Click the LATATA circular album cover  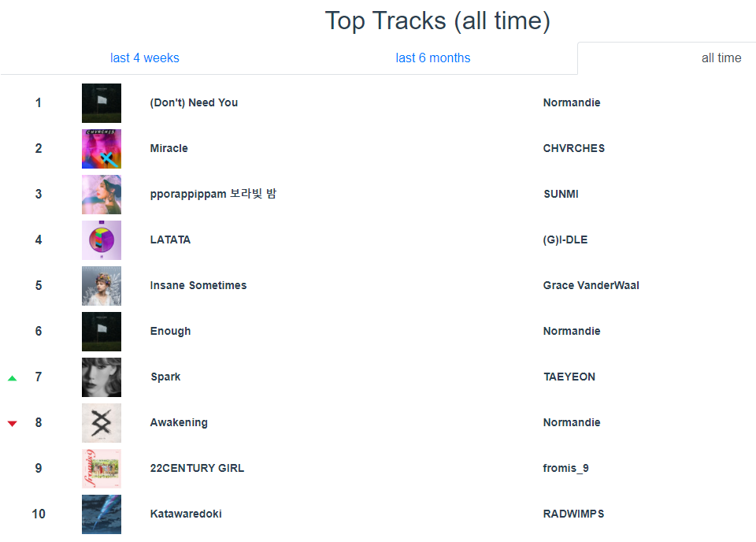click(102, 240)
